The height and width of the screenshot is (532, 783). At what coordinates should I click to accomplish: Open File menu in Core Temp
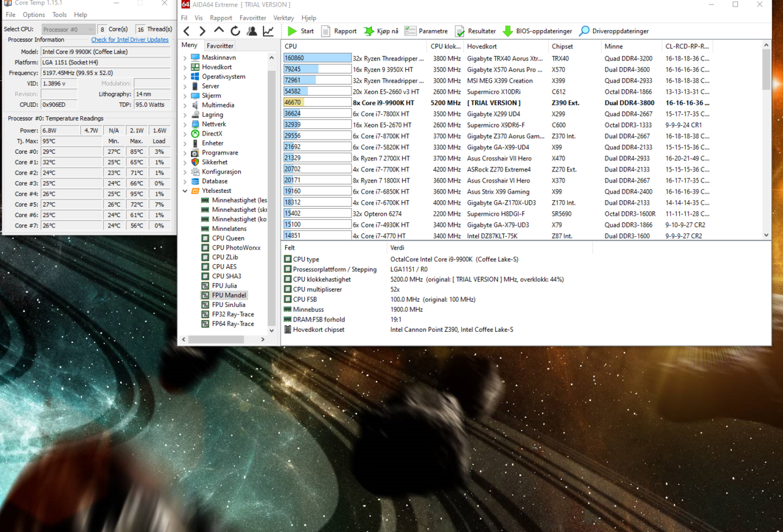pos(10,14)
